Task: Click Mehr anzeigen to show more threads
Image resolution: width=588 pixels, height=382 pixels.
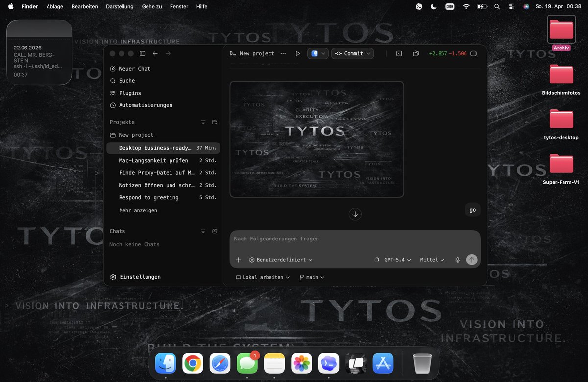Action: coord(138,210)
